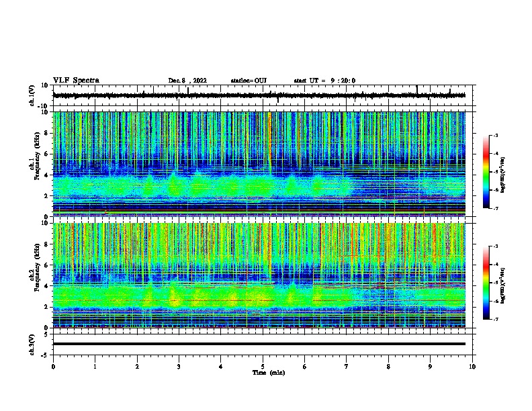The height and width of the screenshot is (411, 532).
Task: Click the ch.1 spectrogram plot
Action: (259, 164)
